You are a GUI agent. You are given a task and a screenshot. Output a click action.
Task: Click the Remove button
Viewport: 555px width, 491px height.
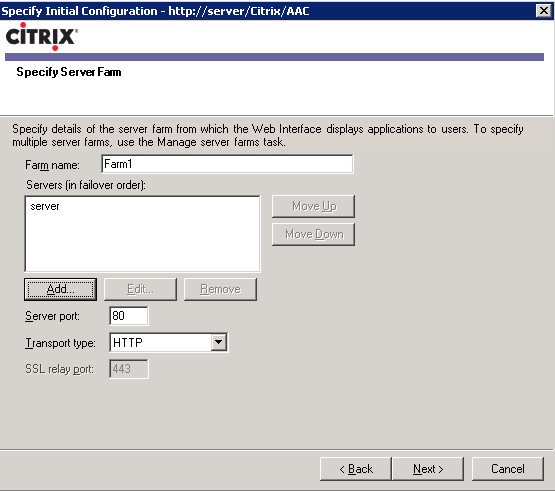coord(220,289)
